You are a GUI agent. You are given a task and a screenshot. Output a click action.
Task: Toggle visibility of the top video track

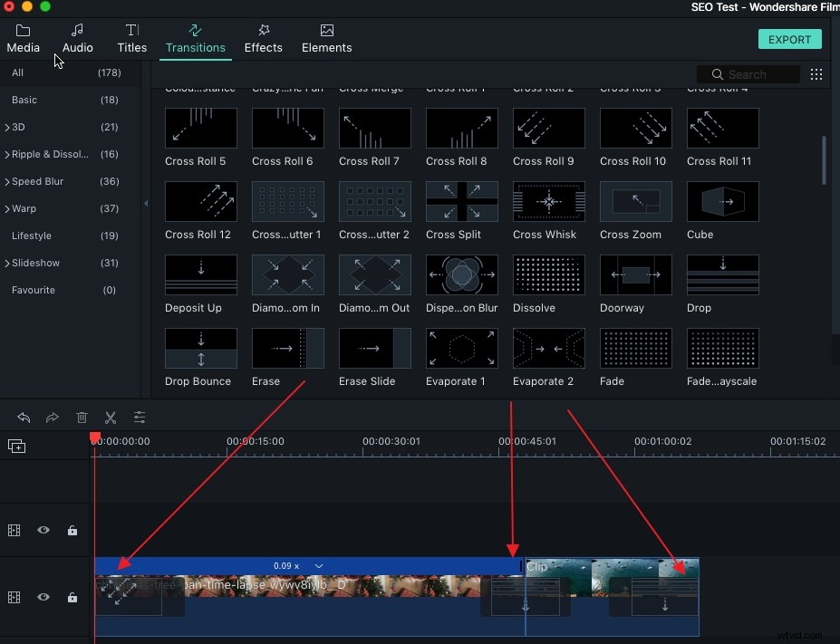[43, 530]
